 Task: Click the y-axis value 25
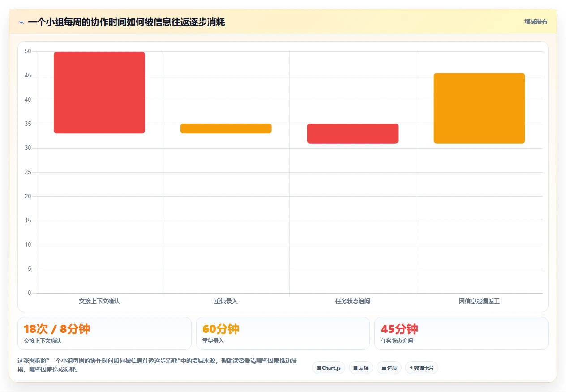click(x=28, y=172)
